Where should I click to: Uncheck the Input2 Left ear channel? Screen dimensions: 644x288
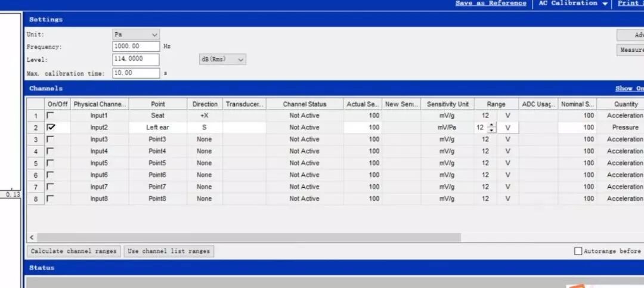(51, 128)
